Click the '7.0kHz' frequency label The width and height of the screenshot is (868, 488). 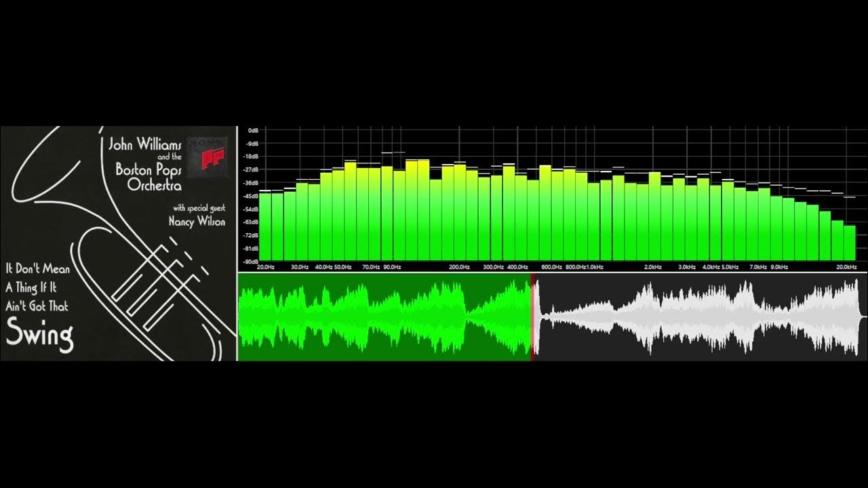(758, 268)
